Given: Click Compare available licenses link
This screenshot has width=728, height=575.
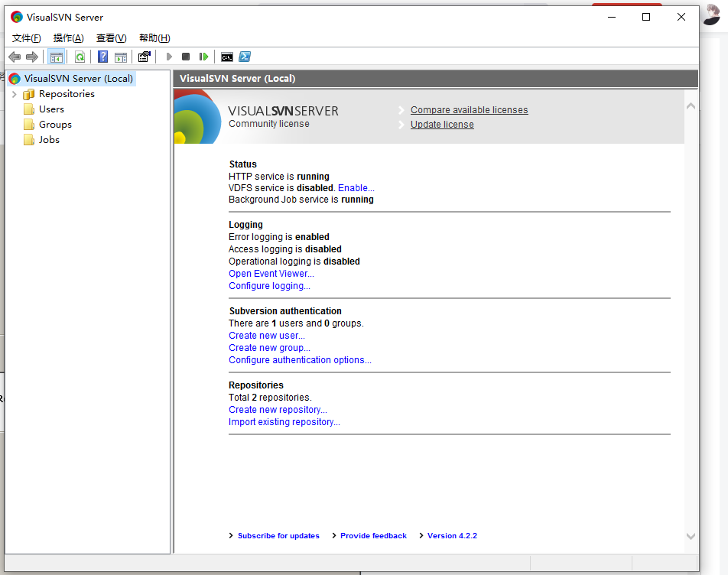Looking at the screenshot, I should [x=469, y=110].
